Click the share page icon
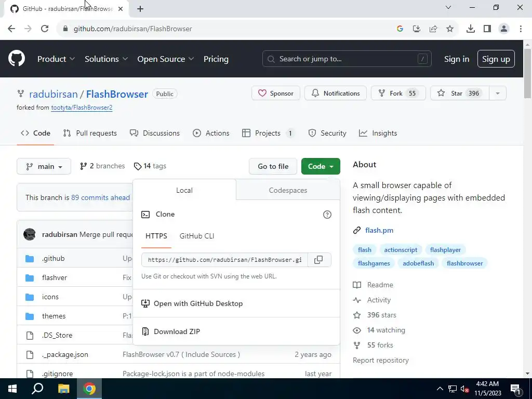532x399 pixels. 433,29
